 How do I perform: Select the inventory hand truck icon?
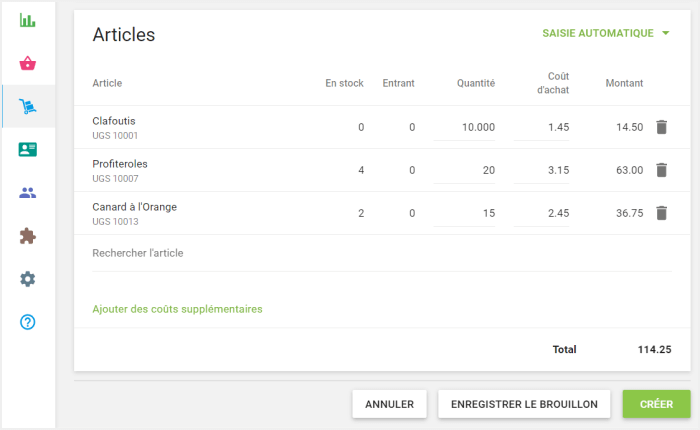coord(28,106)
